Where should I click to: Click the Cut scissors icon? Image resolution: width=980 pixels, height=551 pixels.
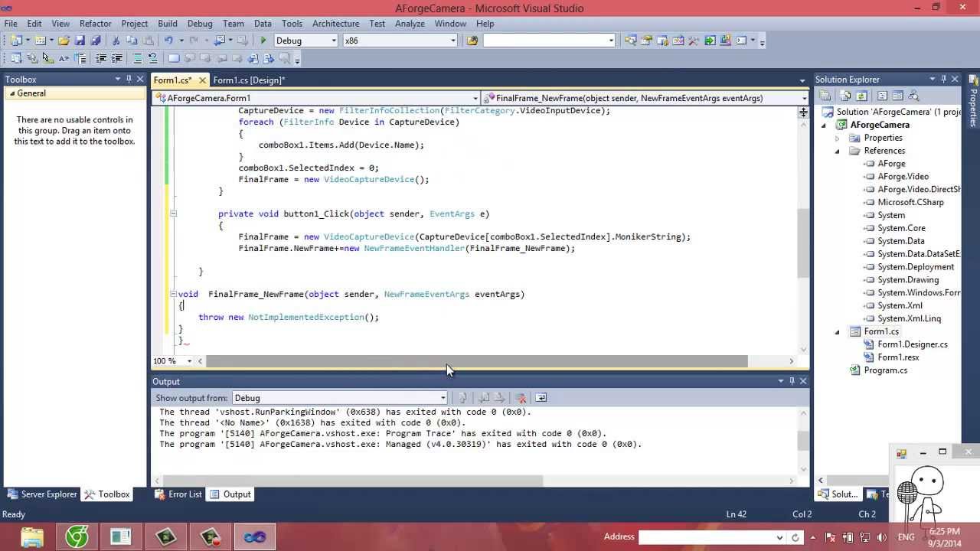click(116, 41)
